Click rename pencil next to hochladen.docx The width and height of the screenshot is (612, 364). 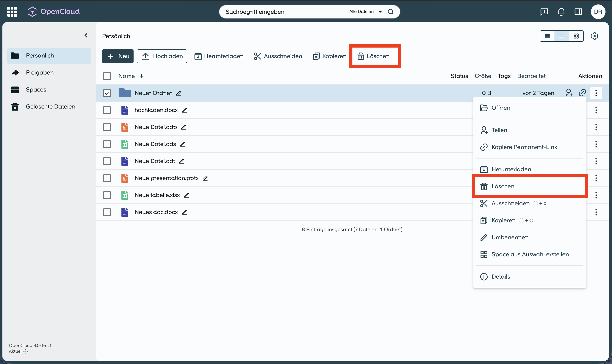pyautogui.click(x=184, y=110)
